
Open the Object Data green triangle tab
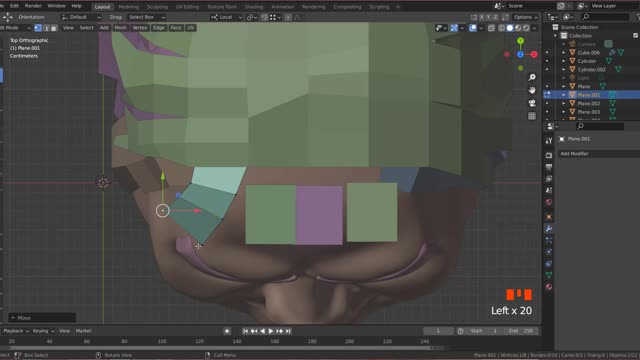tap(549, 275)
